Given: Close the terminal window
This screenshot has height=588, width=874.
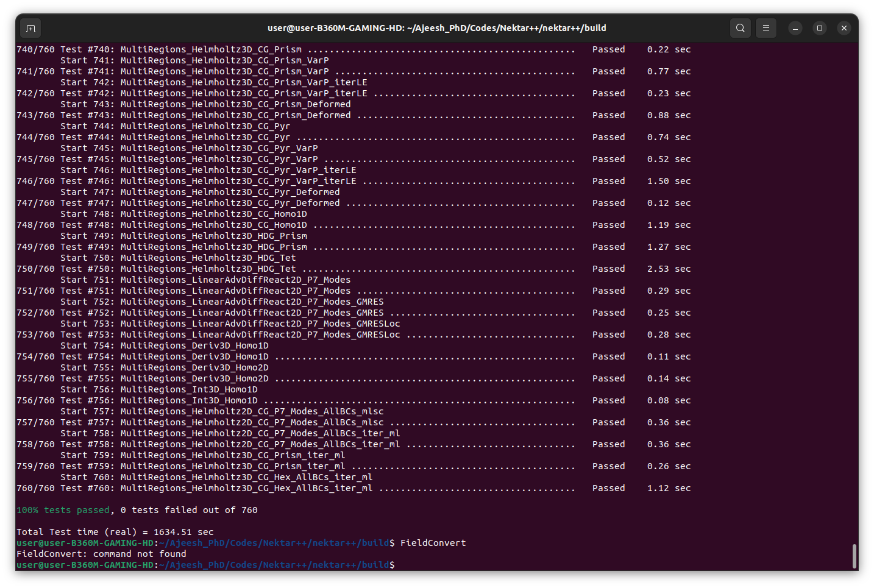Looking at the screenshot, I should pyautogui.click(x=844, y=28).
